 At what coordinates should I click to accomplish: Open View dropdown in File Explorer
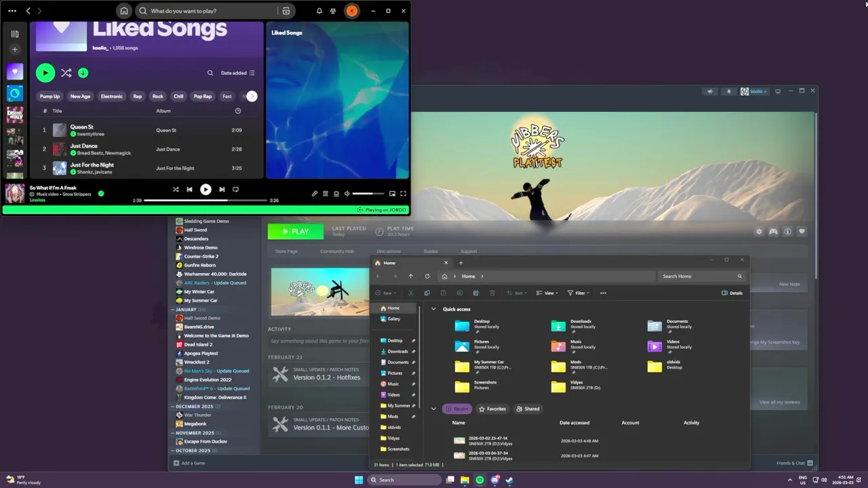[547, 293]
